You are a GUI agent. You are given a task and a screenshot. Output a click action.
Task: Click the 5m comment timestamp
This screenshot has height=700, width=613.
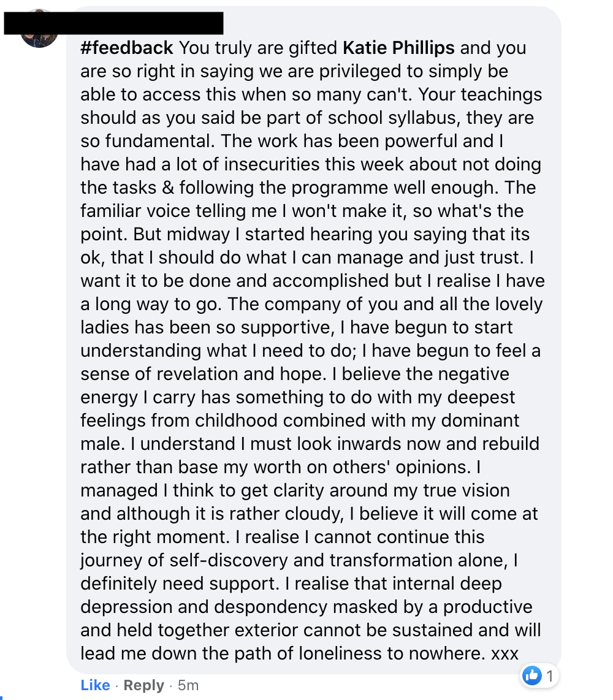tap(188, 685)
